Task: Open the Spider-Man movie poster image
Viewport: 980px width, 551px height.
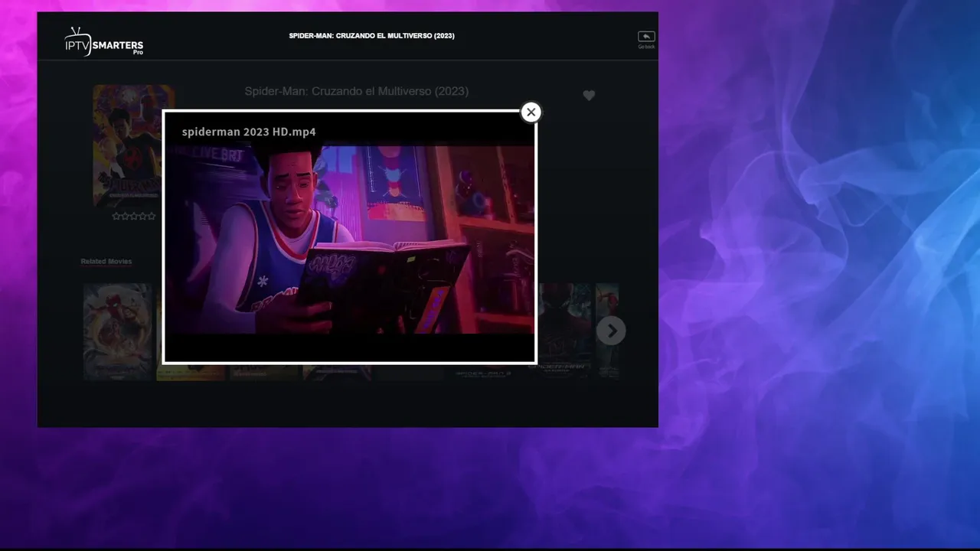Action: pyautogui.click(x=127, y=145)
